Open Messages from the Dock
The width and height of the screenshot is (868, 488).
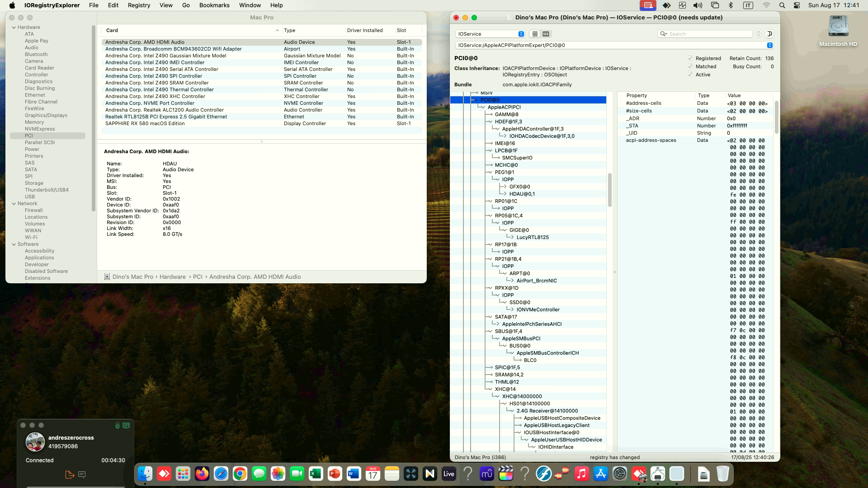pyautogui.click(x=259, y=474)
